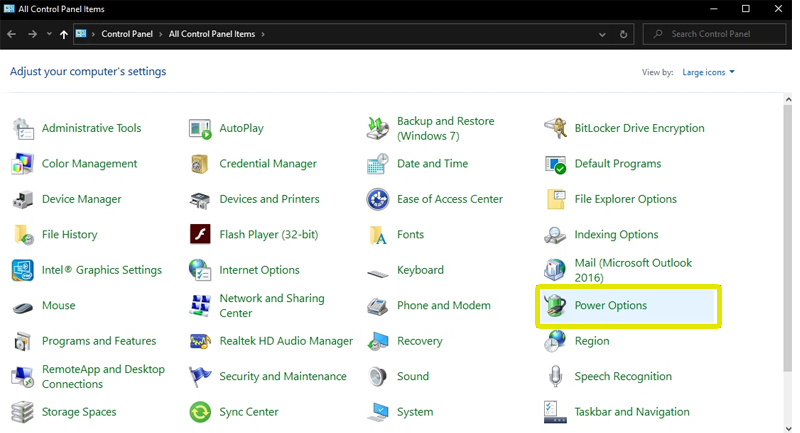This screenshot has width=800, height=433.
Task: Click the Mouse icon
Action: (23, 308)
